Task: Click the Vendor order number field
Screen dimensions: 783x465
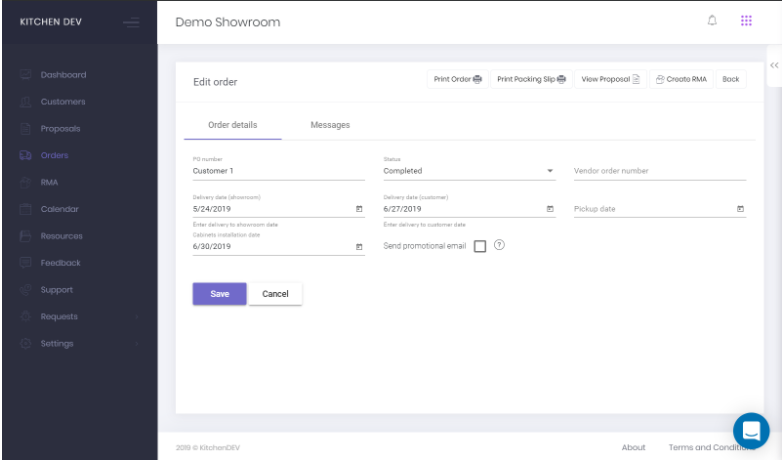Action: click(660, 171)
